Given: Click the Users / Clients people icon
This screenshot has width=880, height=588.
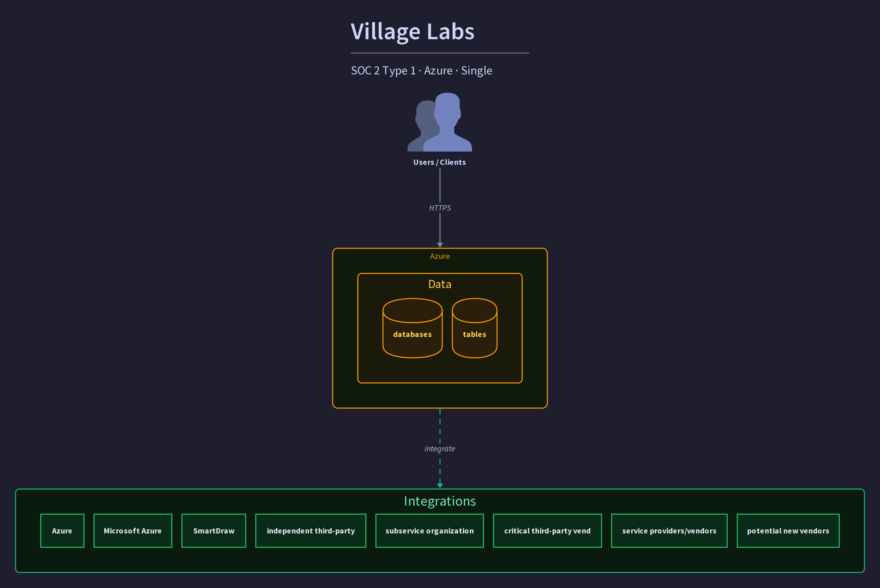Looking at the screenshot, I should [439, 122].
